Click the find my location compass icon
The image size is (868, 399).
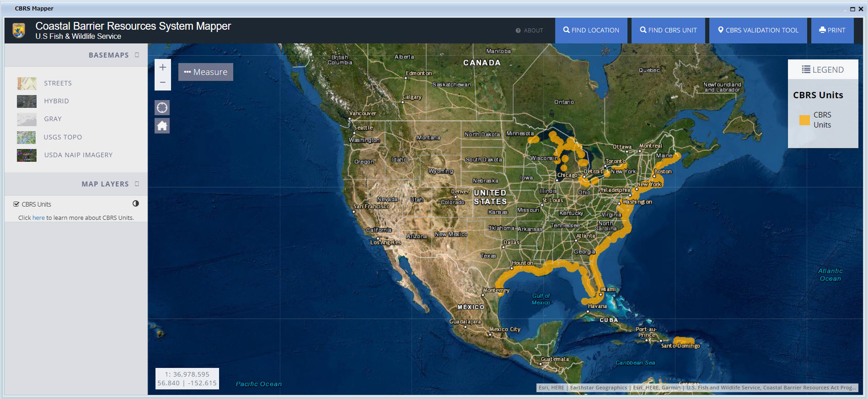pos(162,108)
